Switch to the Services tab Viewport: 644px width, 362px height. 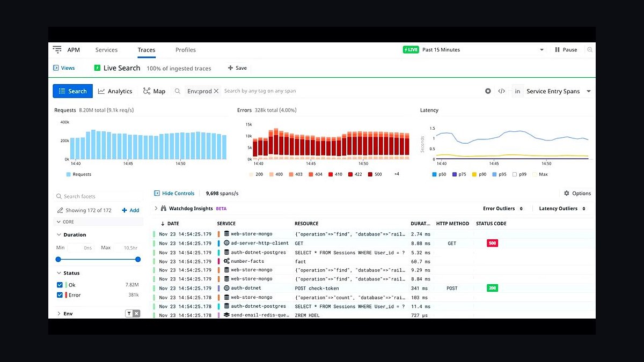pyautogui.click(x=106, y=50)
